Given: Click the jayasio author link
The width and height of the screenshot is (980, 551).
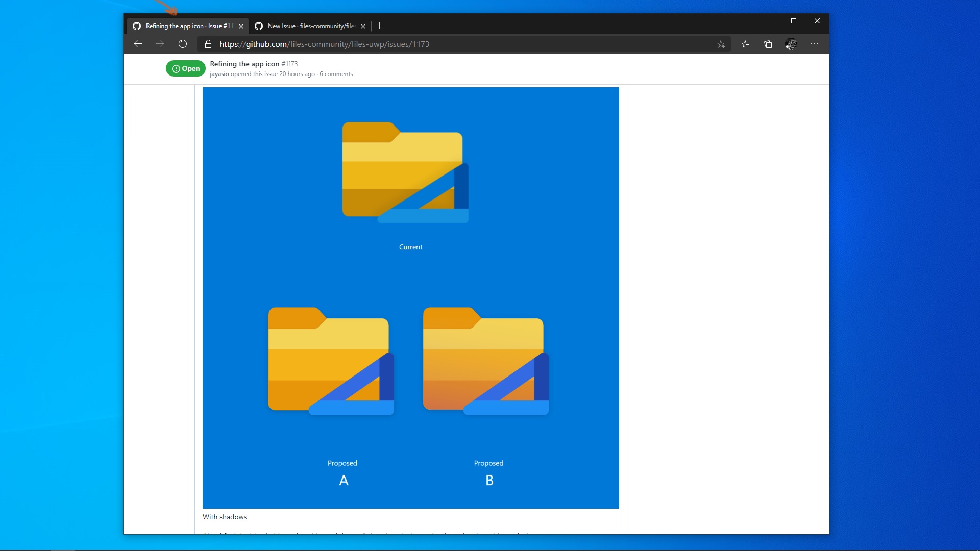Looking at the screenshot, I should [x=219, y=74].
